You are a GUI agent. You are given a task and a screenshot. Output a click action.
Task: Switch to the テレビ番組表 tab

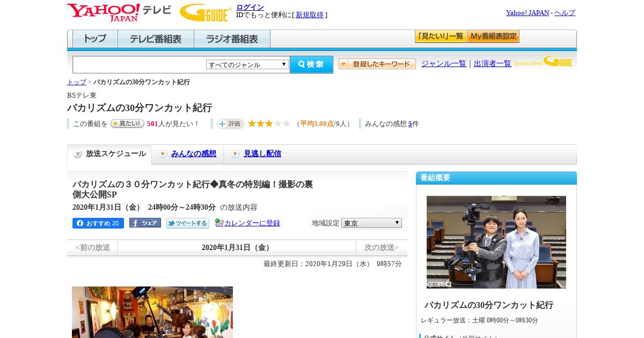click(x=156, y=39)
